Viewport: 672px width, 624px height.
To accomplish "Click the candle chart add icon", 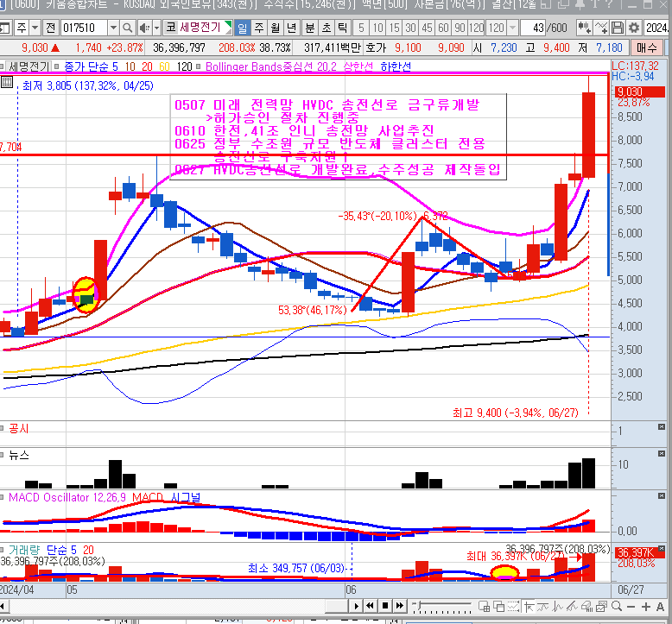I will pyautogui.click(x=584, y=28).
